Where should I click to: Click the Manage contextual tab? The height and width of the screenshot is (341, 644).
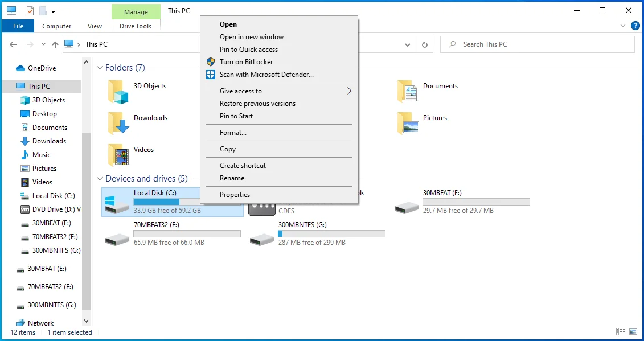point(136,12)
